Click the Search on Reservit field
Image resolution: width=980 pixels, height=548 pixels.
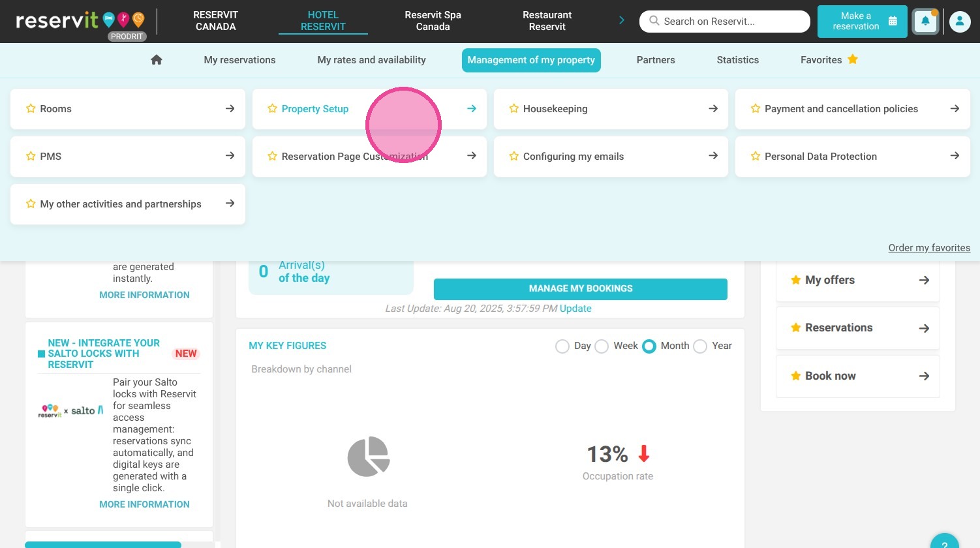click(x=725, y=22)
